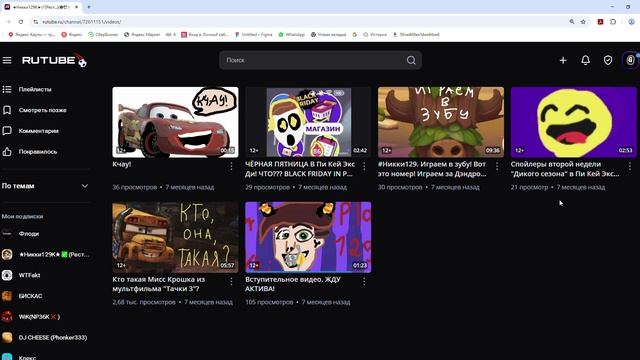Open the profile avatar menu

point(630,60)
